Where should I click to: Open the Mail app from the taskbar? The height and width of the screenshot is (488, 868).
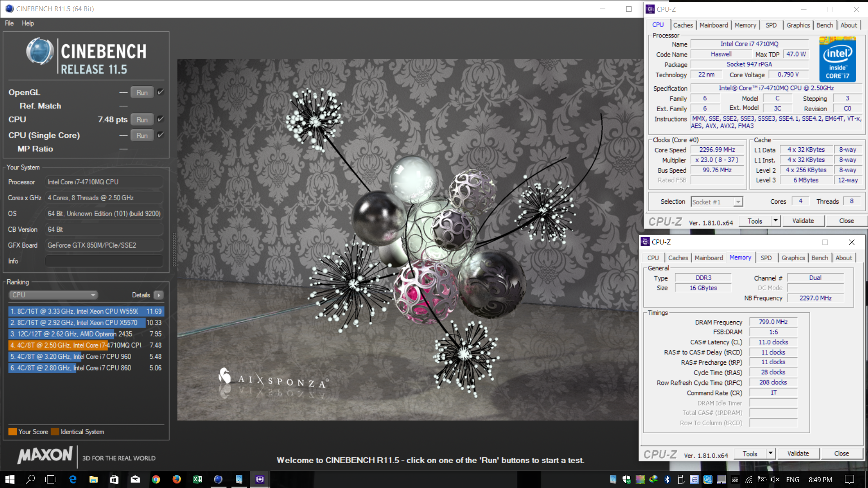135,479
